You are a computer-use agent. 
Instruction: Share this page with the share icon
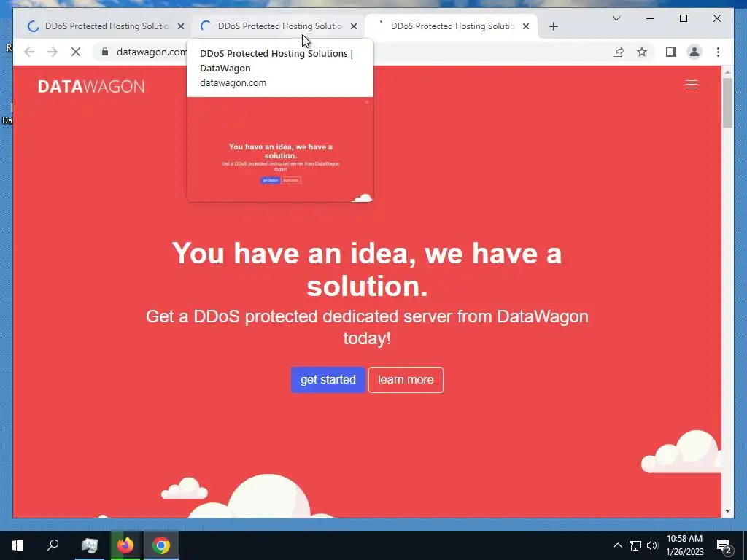click(x=619, y=52)
